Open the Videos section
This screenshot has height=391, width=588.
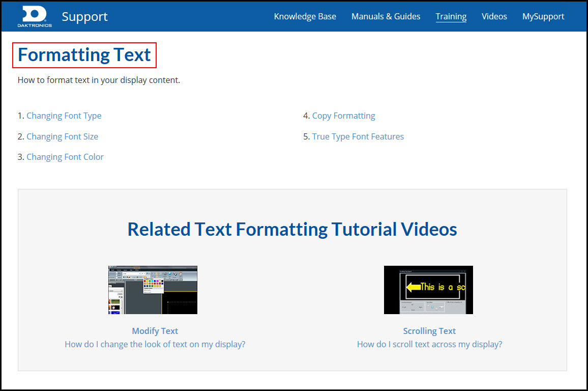point(494,16)
